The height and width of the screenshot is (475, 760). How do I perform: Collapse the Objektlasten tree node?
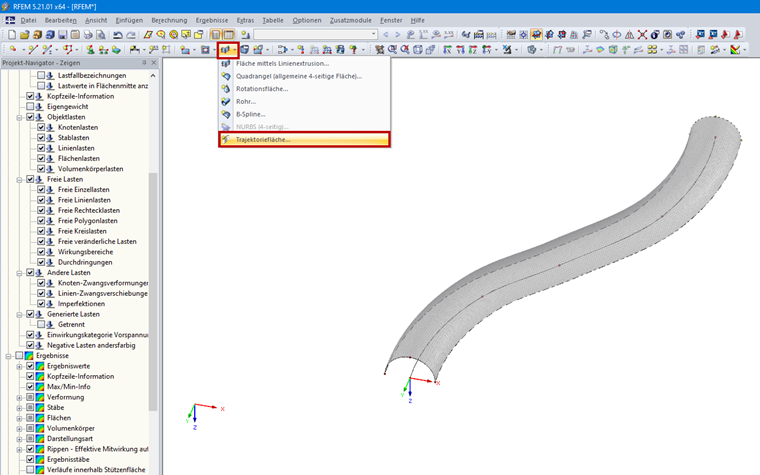[x=19, y=117]
